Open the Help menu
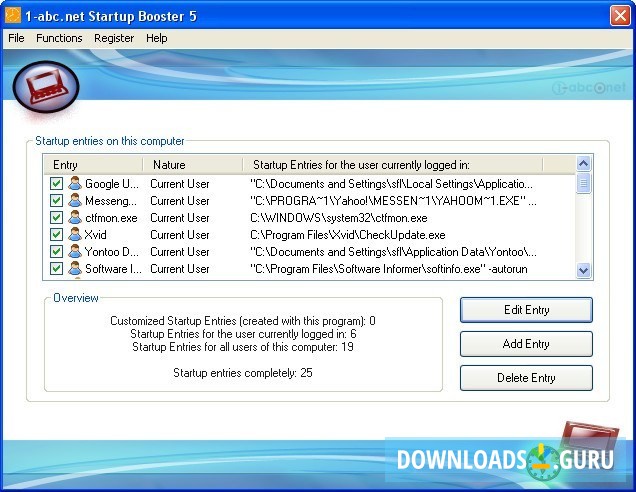The image size is (636, 492). coord(157,38)
